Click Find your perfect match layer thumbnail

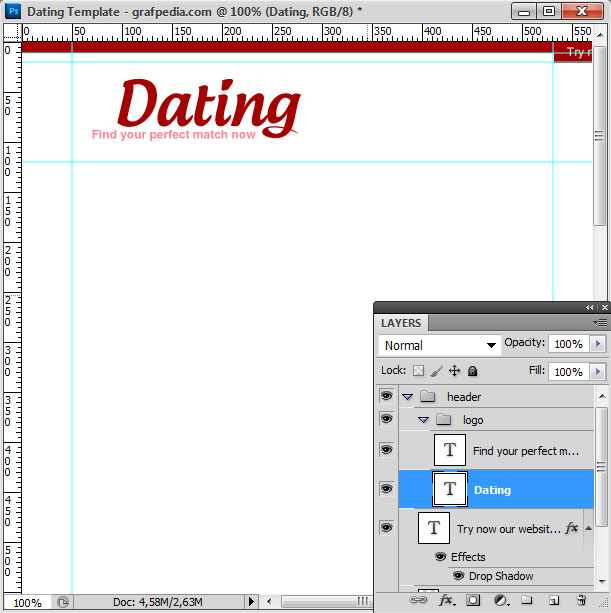(450, 450)
